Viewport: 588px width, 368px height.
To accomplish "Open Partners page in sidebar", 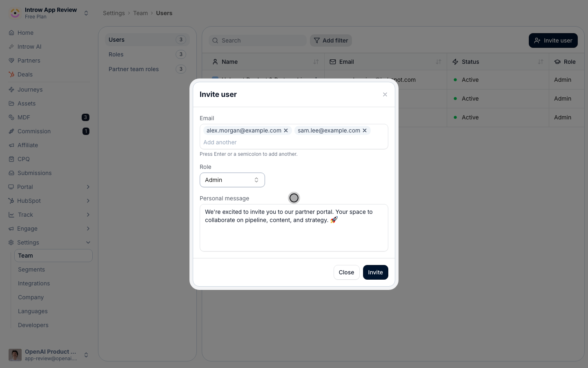I will pos(29,61).
